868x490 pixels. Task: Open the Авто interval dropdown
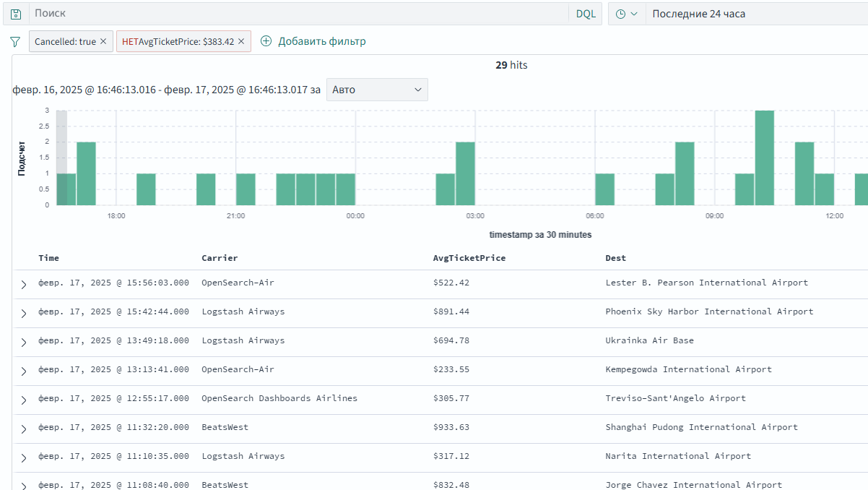[x=377, y=90]
